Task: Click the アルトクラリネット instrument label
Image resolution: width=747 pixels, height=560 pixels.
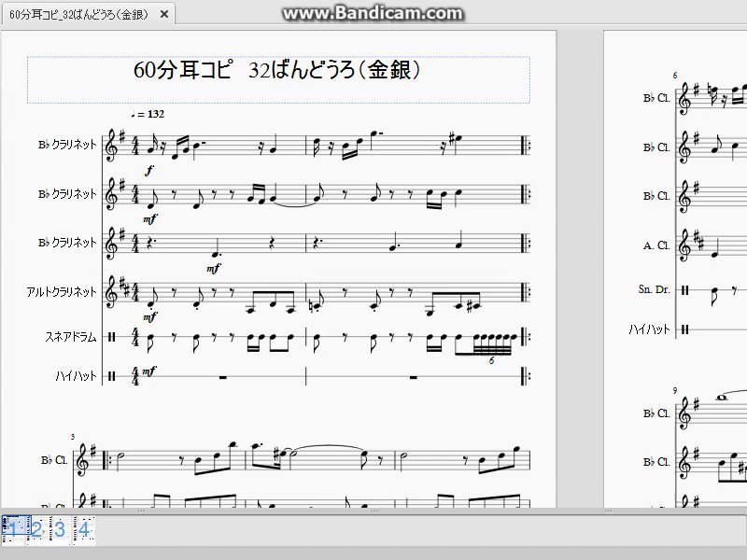Action: point(62,292)
